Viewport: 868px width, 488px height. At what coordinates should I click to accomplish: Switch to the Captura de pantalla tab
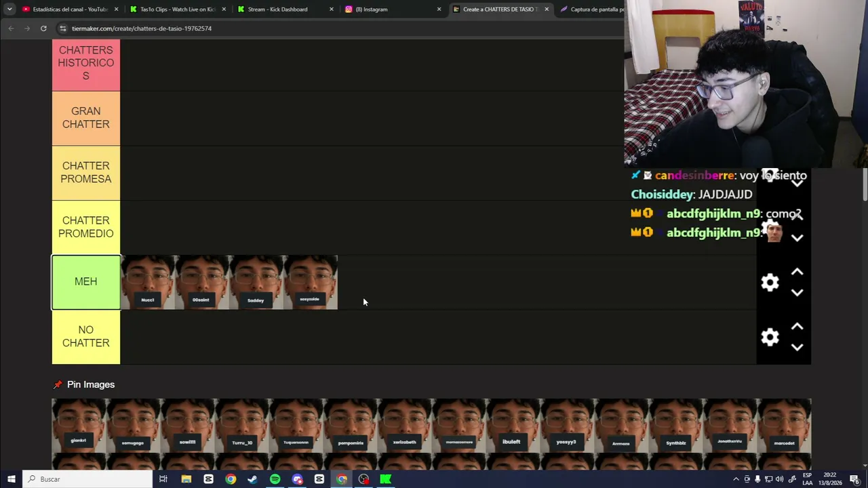pos(591,9)
